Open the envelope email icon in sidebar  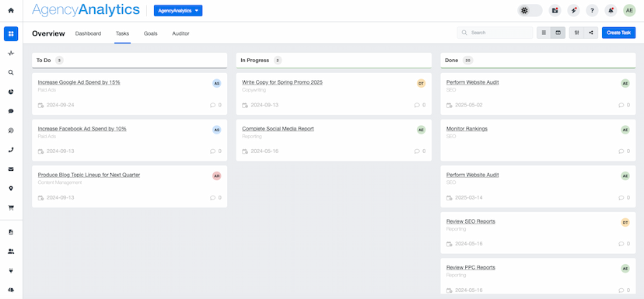(x=11, y=169)
